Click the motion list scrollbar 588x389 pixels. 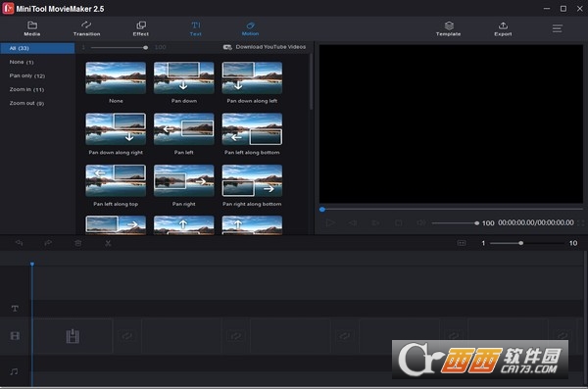tap(311, 81)
